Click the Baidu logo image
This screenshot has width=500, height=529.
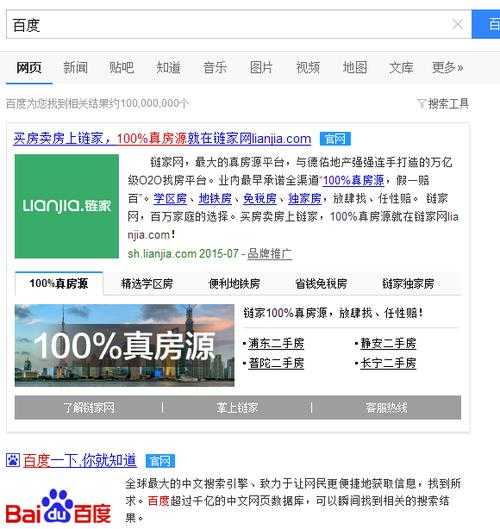[58, 506]
